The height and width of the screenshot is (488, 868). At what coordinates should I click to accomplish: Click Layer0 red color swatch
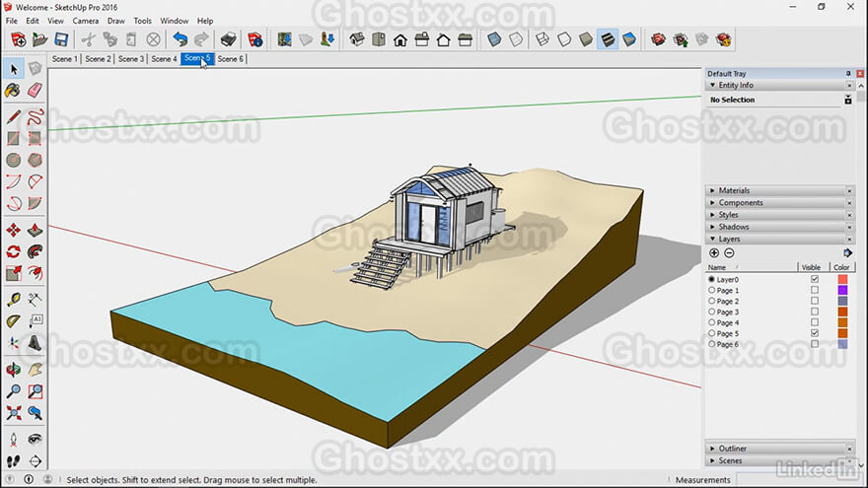pyautogui.click(x=842, y=279)
